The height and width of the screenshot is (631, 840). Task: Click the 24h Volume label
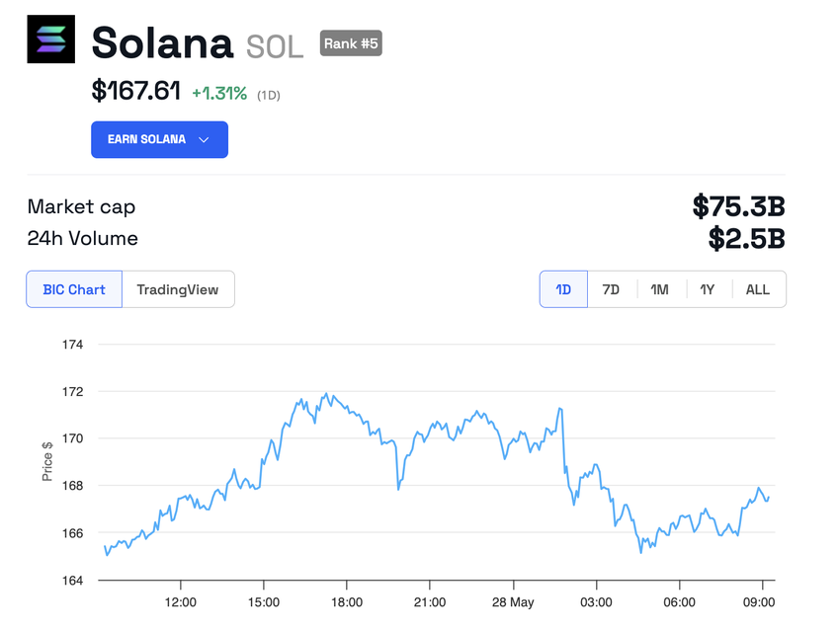[x=82, y=238]
